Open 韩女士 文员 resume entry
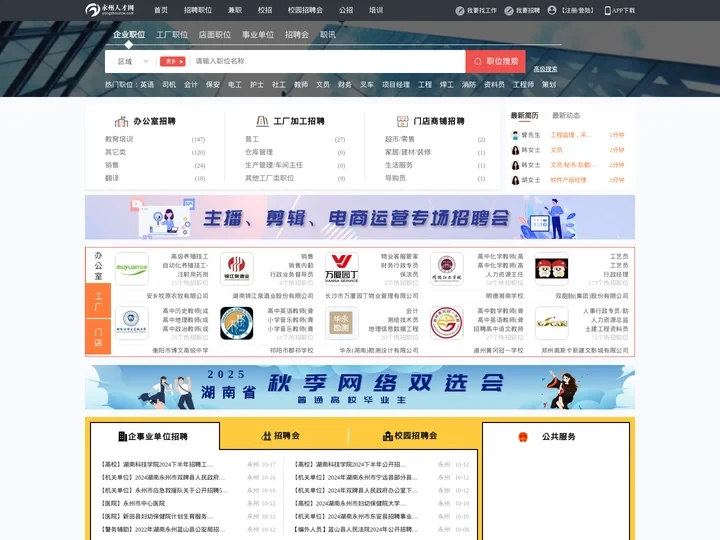This screenshot has width=720, height=540. point(568,150)
